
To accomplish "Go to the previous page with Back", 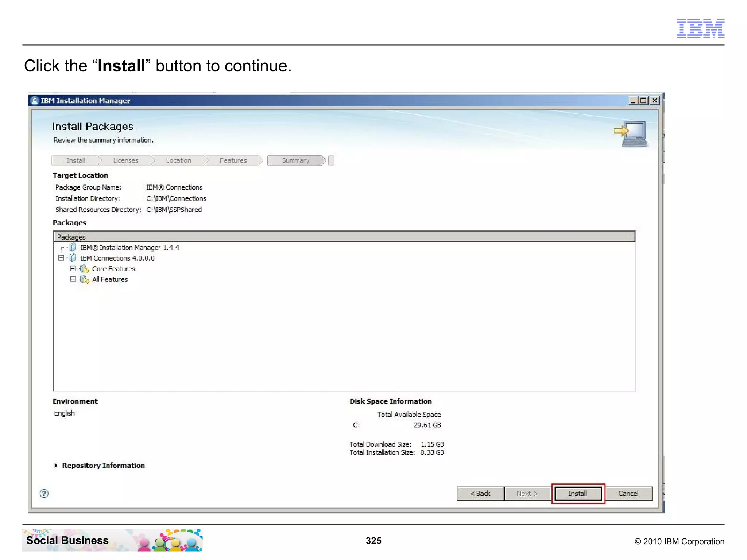I will point(480,494).
